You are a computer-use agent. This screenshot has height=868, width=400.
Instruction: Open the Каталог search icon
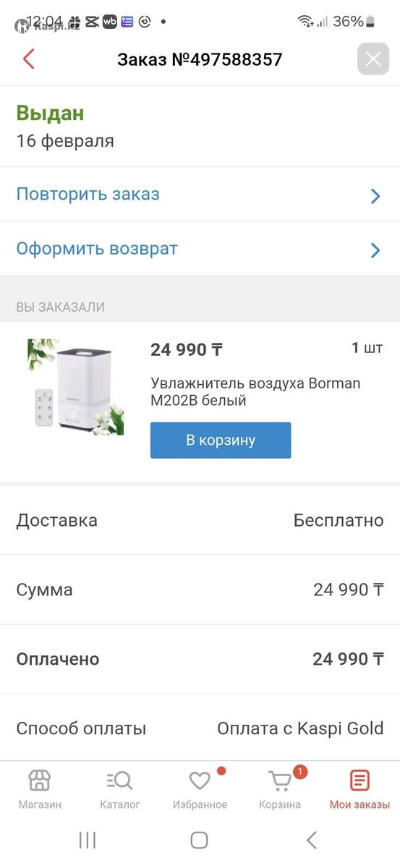120,780
